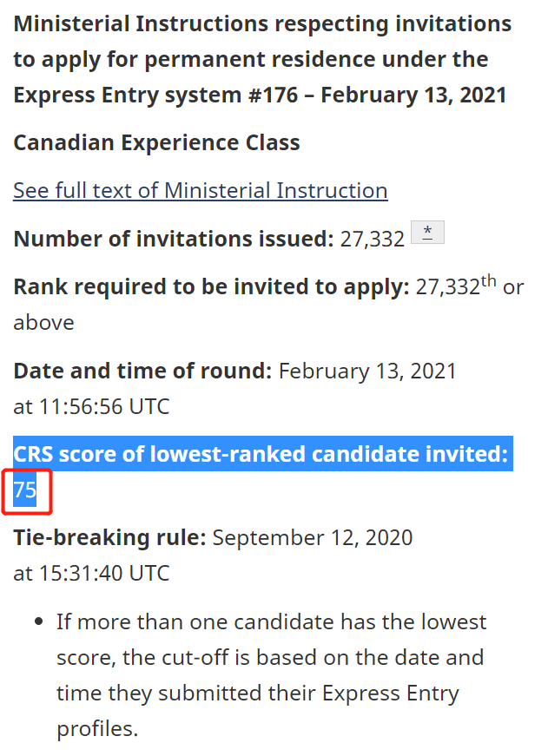Click the 'September 12, 2020' tie-breaking date

tap(313, 537)
